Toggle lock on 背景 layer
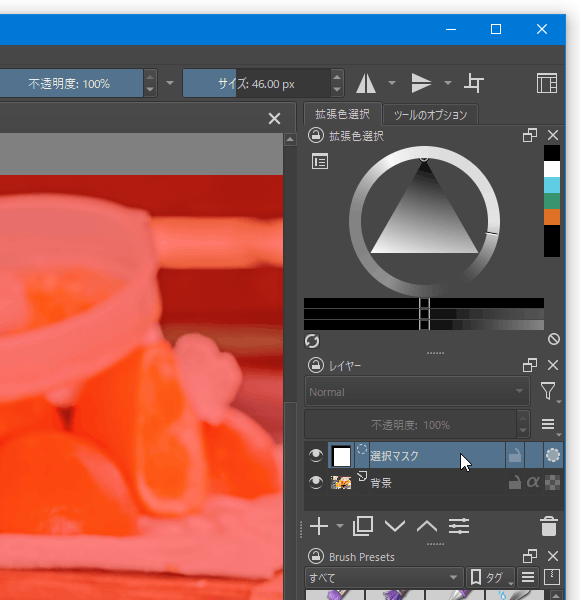This screenshot has height=600, width=580. tap(515, 483)
